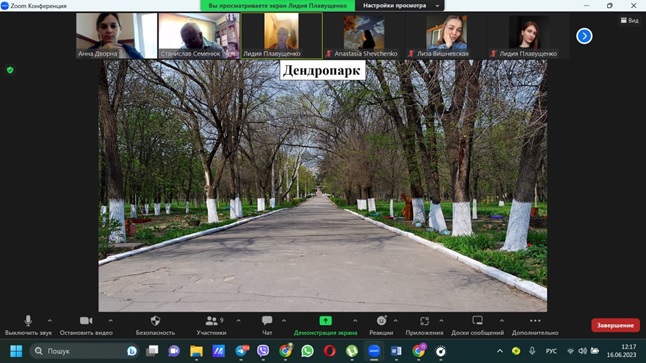Select Станислав Семенюк video thumbnail
The width and height of the screenshot is (646, 363).
coord(199,35)
